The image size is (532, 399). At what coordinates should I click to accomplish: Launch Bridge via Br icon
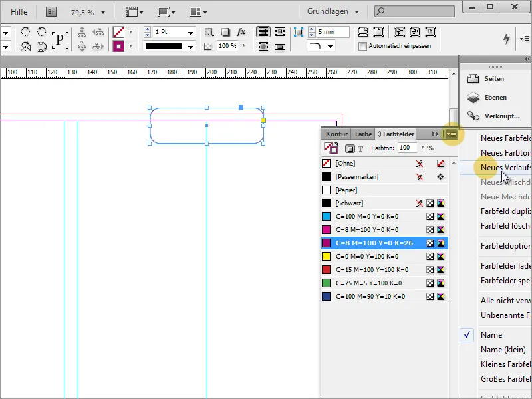tap(51, 12)
